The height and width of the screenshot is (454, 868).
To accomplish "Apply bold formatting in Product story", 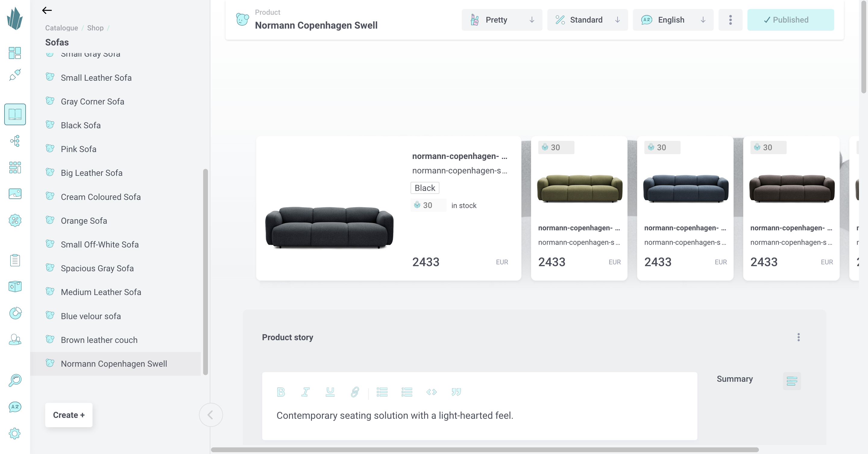I will [281, 392].
